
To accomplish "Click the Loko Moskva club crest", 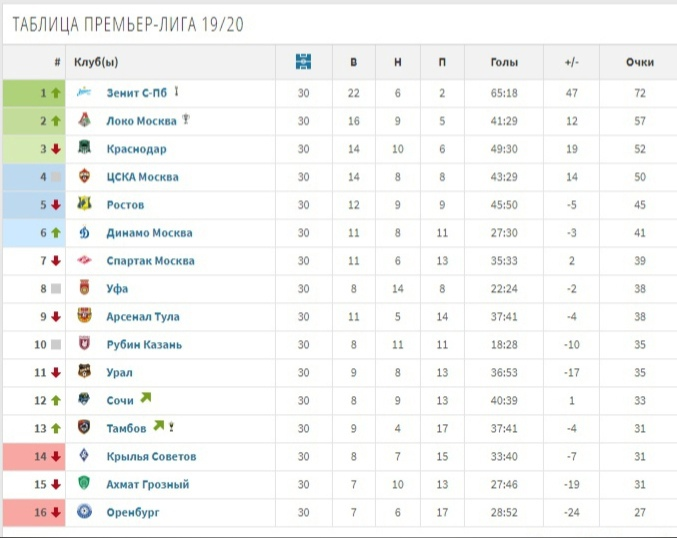I will click(x=84, y=120).
